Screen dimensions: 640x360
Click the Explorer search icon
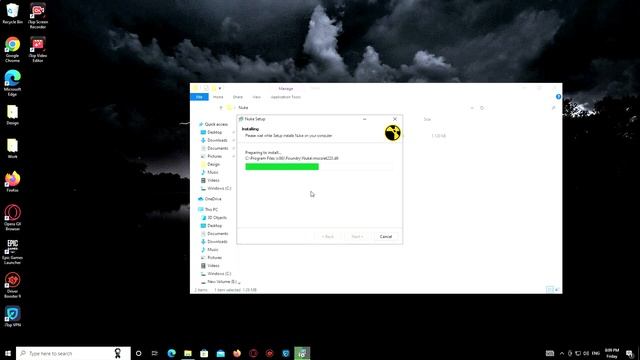click(x=553, y=108)
